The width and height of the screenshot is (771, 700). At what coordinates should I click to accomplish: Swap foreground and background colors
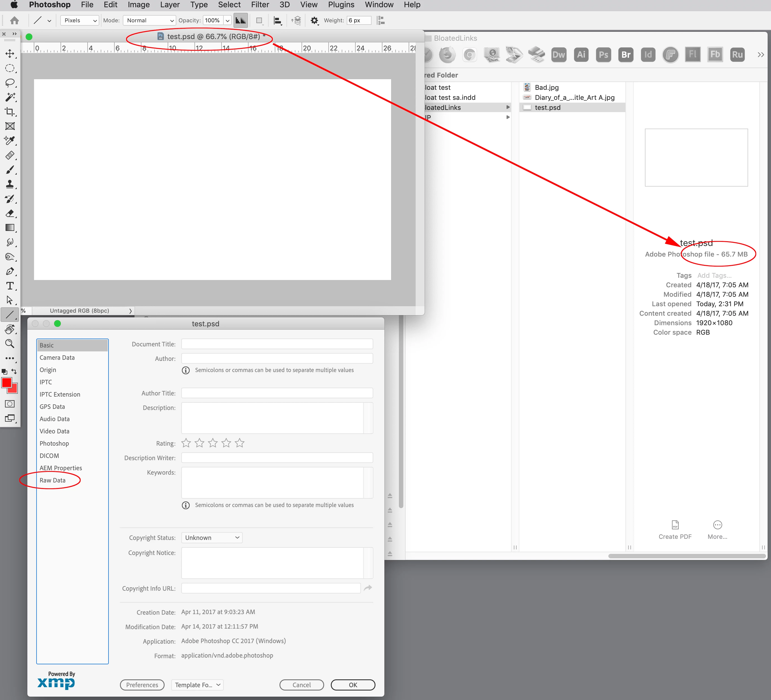(x=14, y=371)
